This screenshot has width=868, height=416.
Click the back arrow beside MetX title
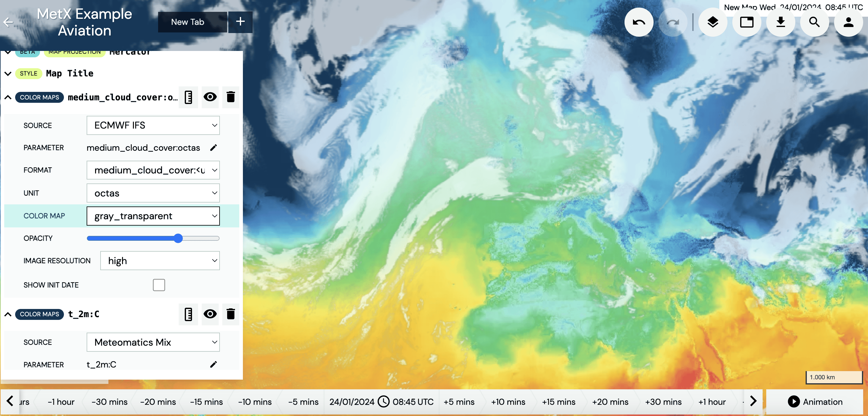click(8, 22)
